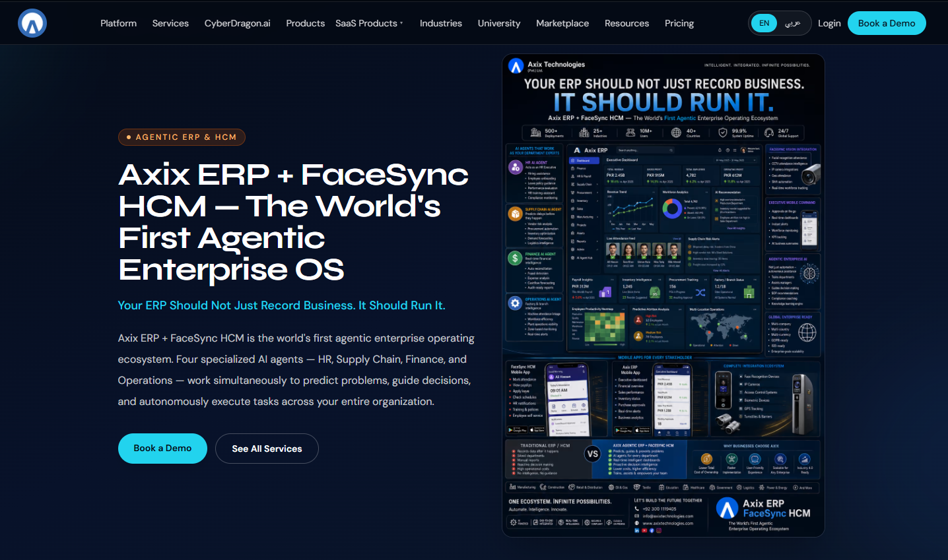
Task: Go to the Pricing page
Action: (679, 23)
